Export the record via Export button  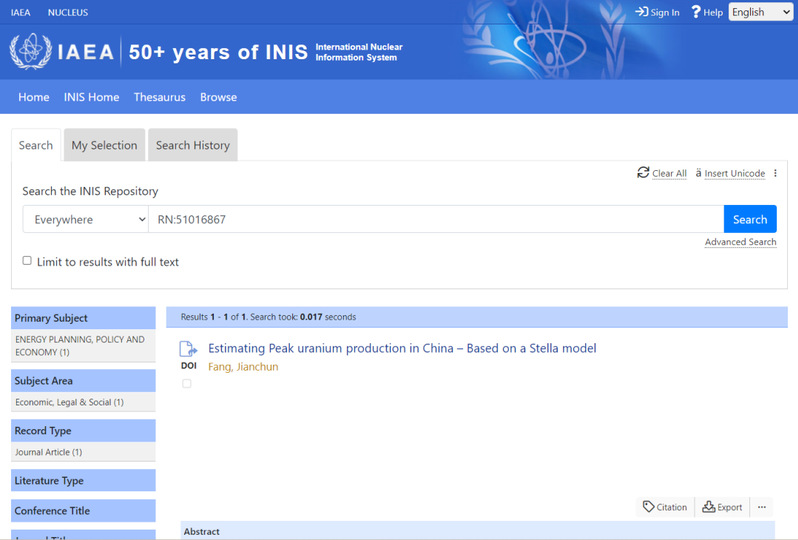coord(722,507)
